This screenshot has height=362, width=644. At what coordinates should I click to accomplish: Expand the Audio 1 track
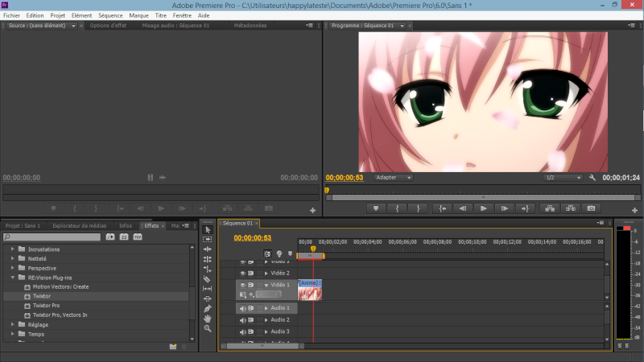tap(266, 308)
